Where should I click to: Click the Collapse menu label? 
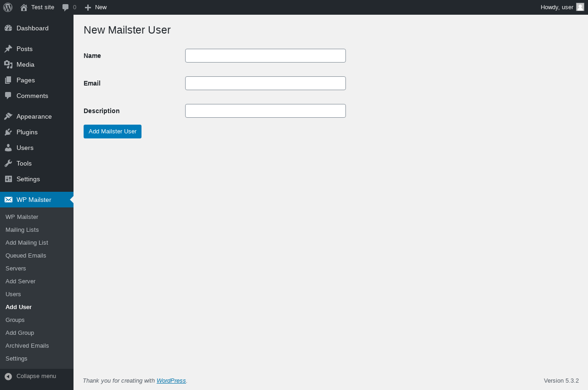click(36, 376)
